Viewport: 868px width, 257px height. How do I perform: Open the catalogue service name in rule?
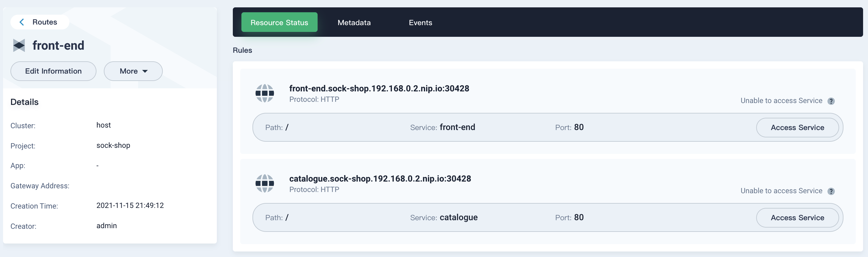click(x=458, y=218)
